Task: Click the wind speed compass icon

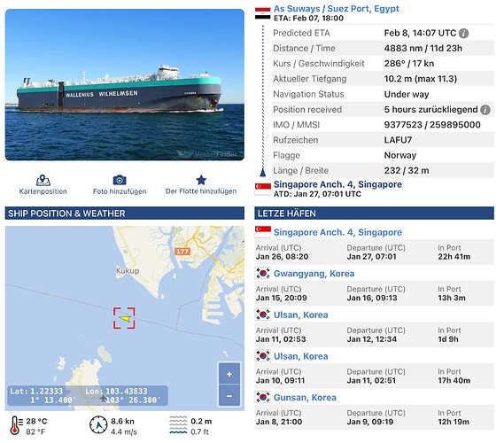Action: (x=98, y=425)
